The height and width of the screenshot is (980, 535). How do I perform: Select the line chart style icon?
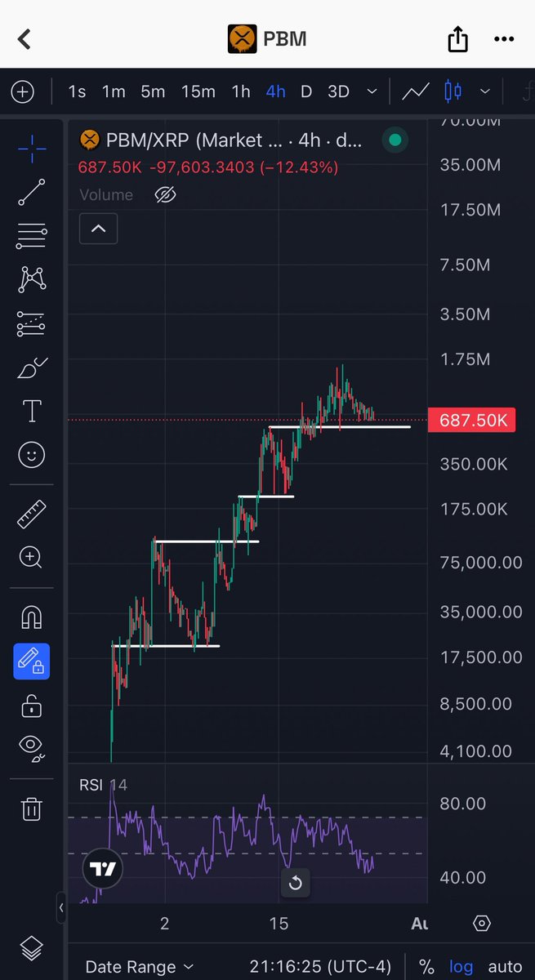416,91
